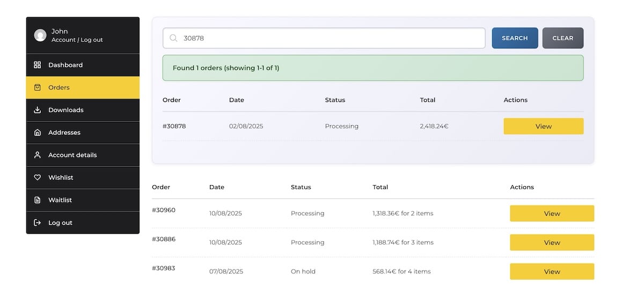Viewport: 644px width, 284px height.
Task: Click '568.14€ for 4 items'
Action: [401, 271]
